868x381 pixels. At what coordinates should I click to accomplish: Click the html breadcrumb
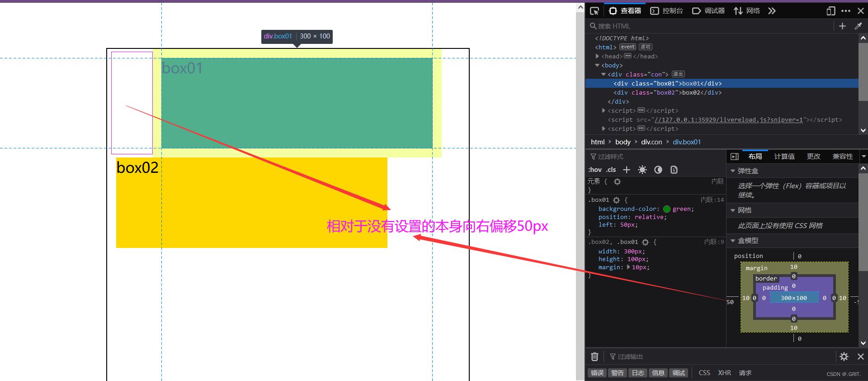[x=598, y=142]
